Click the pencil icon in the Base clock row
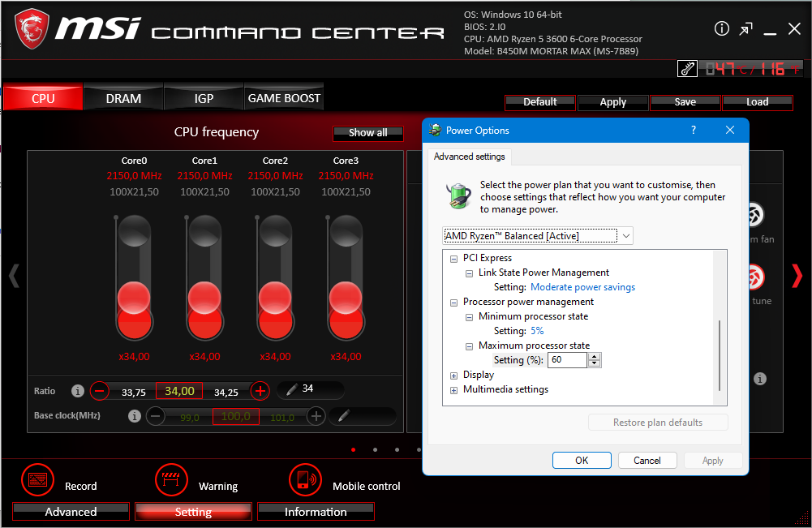812x528 pixels. 343,416
